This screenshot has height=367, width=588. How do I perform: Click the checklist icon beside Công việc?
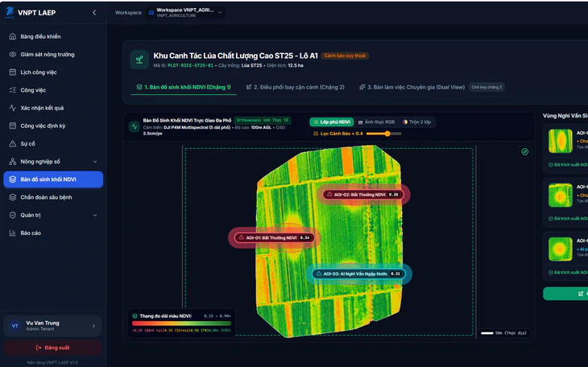pos(12,90)
